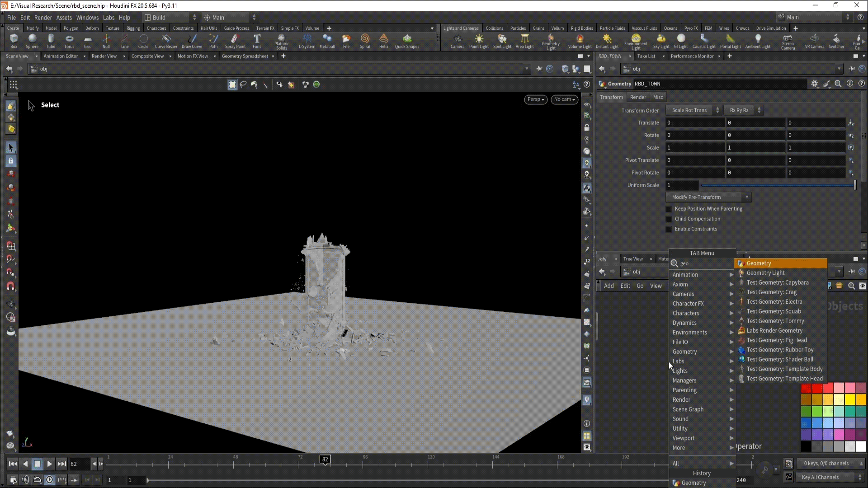
Task: Open the Windows menu
Action: click(87, 18)
